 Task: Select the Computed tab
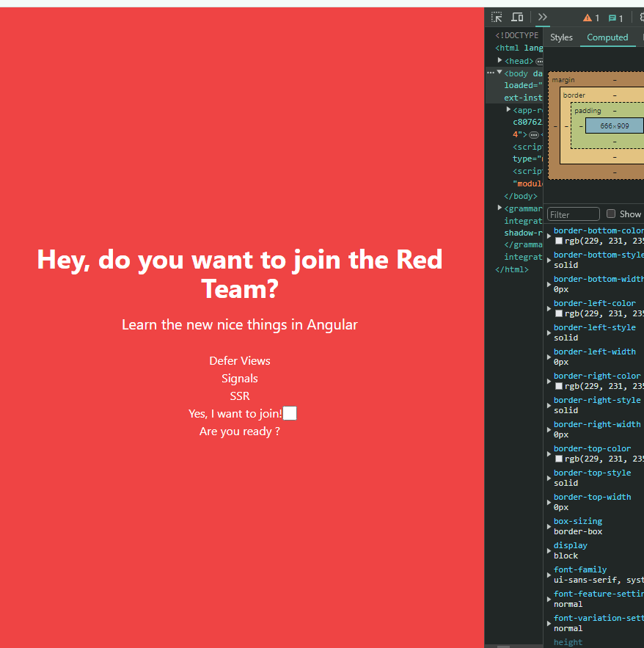coord(607,37)
